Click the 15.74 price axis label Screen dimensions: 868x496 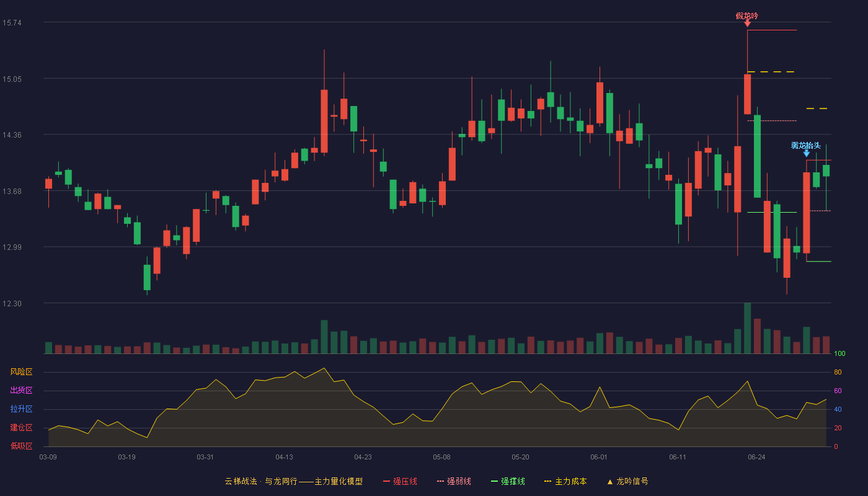(x=12, y=23)
